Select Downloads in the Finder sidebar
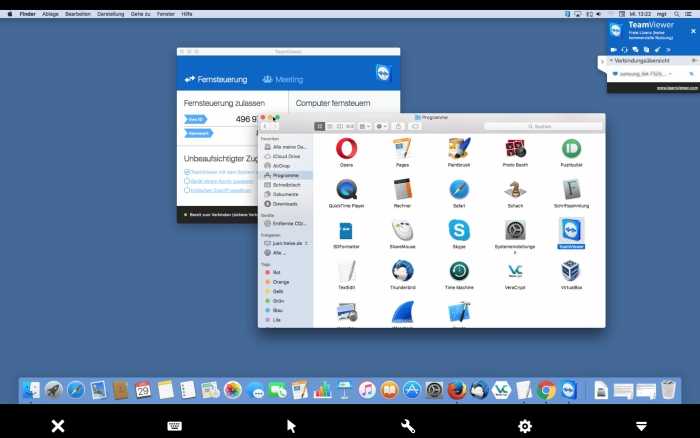Image resolution: width=700 pixels, height=438 pixels. 285,204
